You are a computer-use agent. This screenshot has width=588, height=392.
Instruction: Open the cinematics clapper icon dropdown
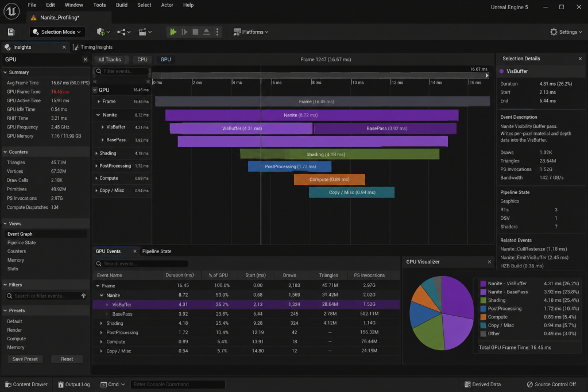point(145,32)
